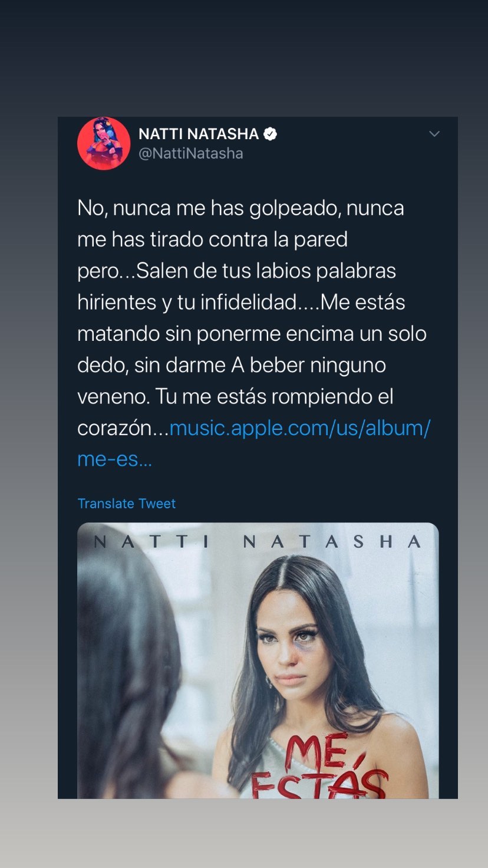Open Natti Natasha's profile avatar
Screen dimensions: 488x868
[104, 143]
